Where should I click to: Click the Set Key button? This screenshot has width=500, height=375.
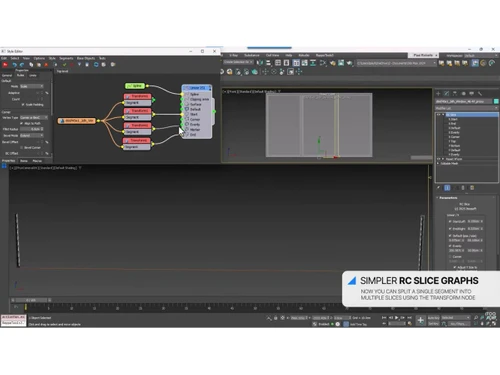coord(433,324)
